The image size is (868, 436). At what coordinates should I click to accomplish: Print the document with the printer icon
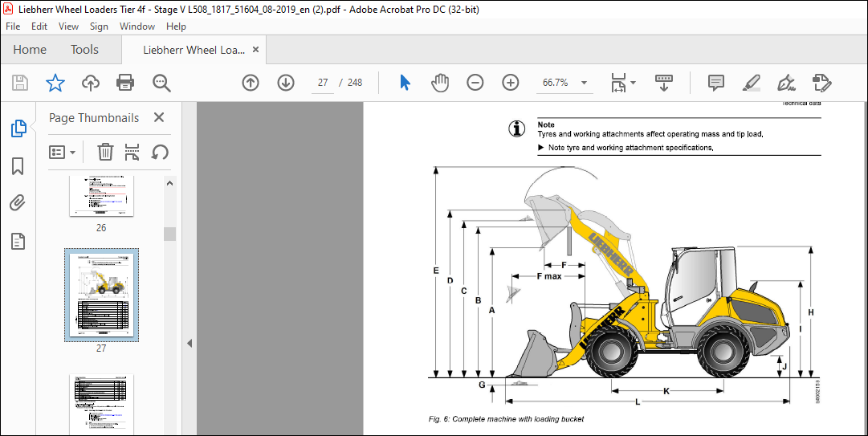tap(125, 83)
